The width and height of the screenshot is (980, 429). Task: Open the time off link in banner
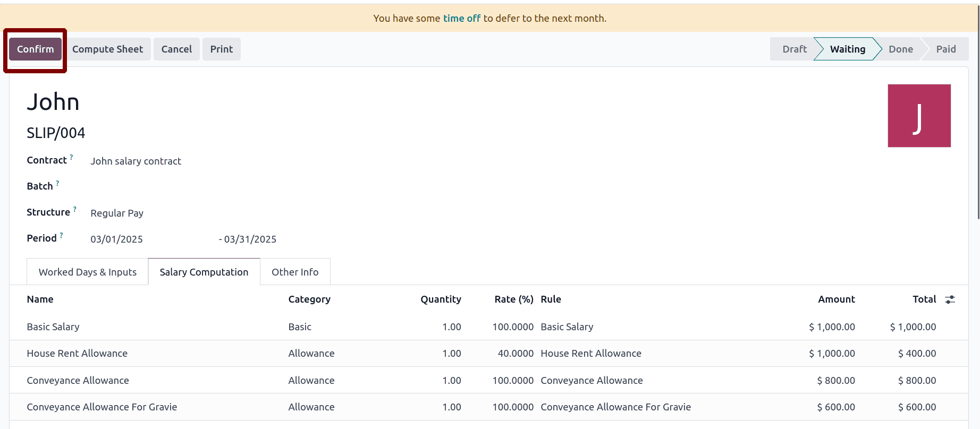tap(462, 18)
